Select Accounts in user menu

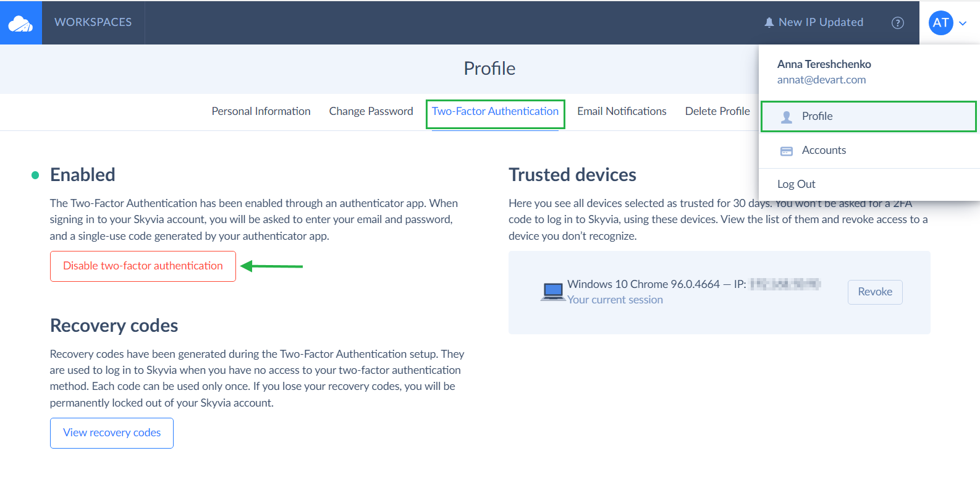[x=869, y=150]
